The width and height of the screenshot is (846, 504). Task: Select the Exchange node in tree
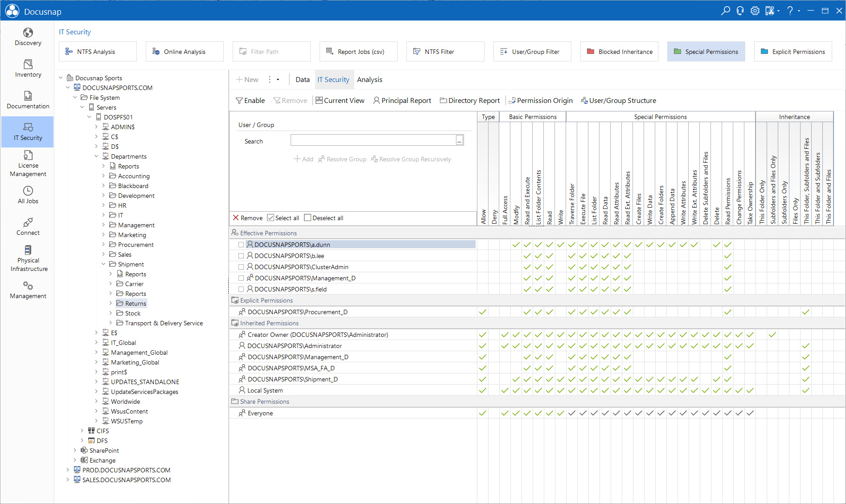click(x=98, y=460)
